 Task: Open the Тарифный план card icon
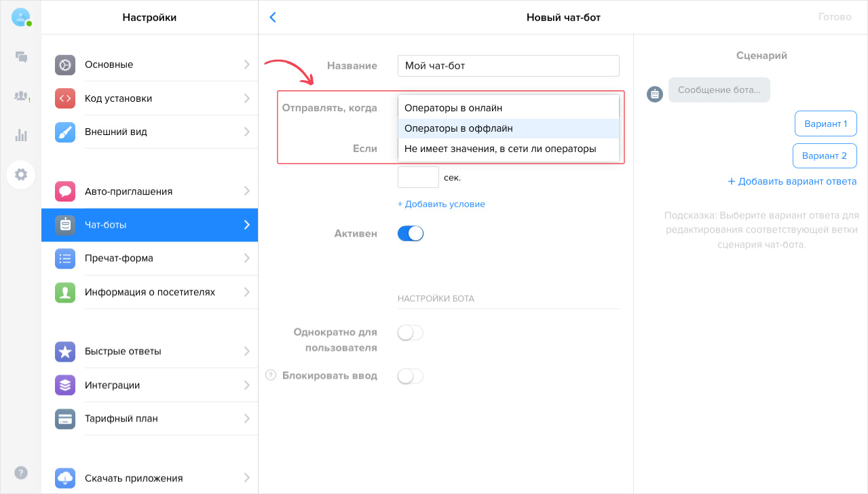point(64,419)
